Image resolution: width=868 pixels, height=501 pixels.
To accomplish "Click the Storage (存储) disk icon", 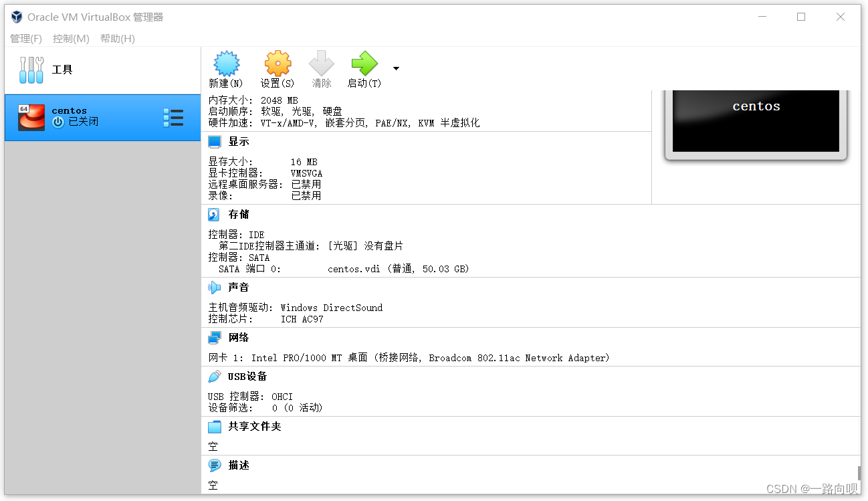I will (x=214, y=215).
